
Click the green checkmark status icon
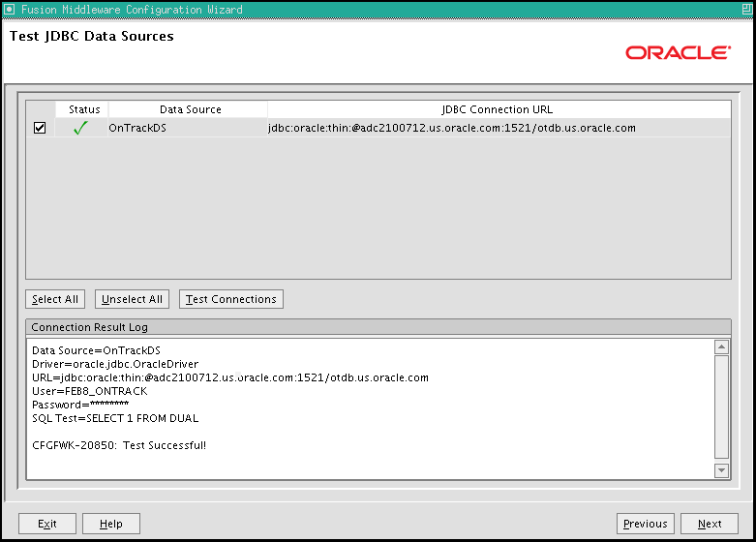(x=80, y=128)
